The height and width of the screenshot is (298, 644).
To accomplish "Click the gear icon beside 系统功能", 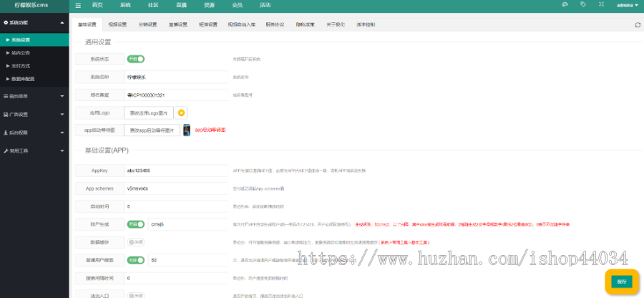I will (x=6, y=23).
